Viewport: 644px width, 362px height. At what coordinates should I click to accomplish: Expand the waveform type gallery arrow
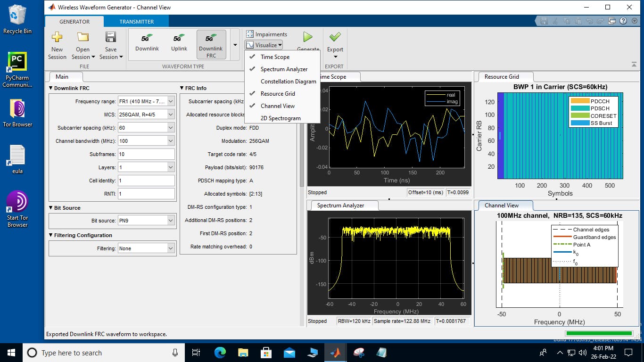(235, 45)
